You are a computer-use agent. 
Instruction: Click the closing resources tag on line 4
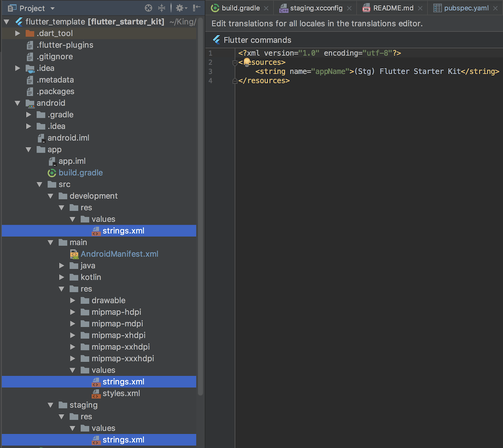coord(264,81)
